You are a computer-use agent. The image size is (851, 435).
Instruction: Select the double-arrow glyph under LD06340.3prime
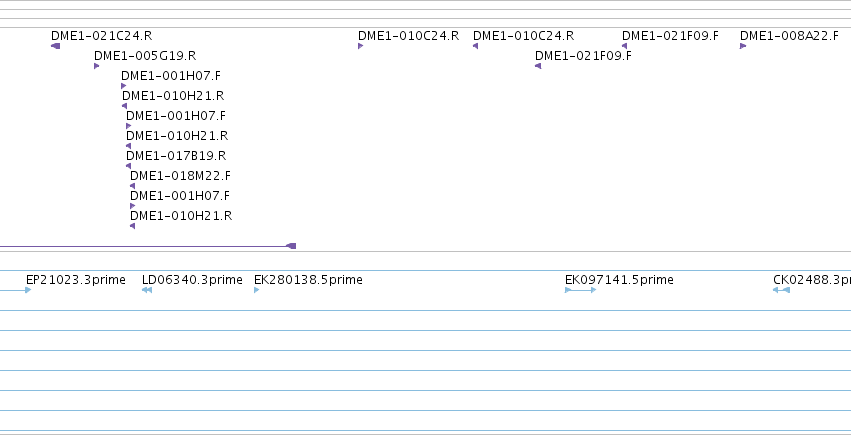pos(147,290)
